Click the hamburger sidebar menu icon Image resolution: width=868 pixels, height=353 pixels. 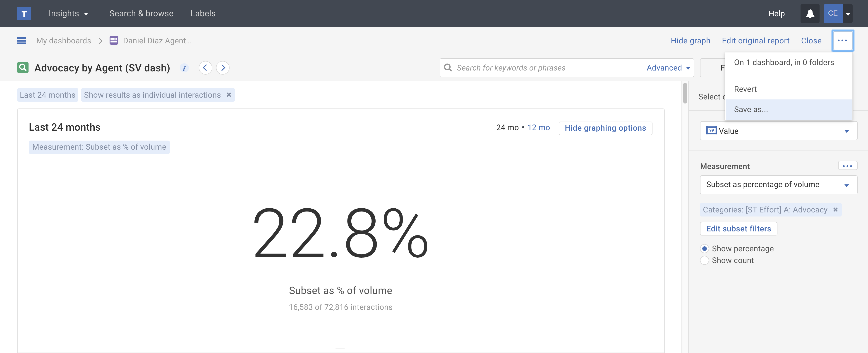(x=22, y=41)
